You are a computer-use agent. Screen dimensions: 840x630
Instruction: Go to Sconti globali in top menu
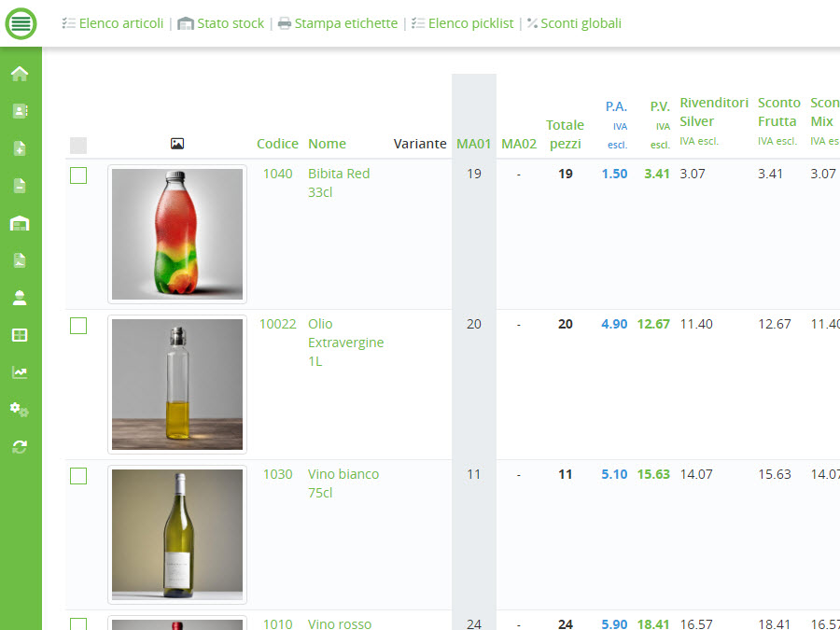574,23
